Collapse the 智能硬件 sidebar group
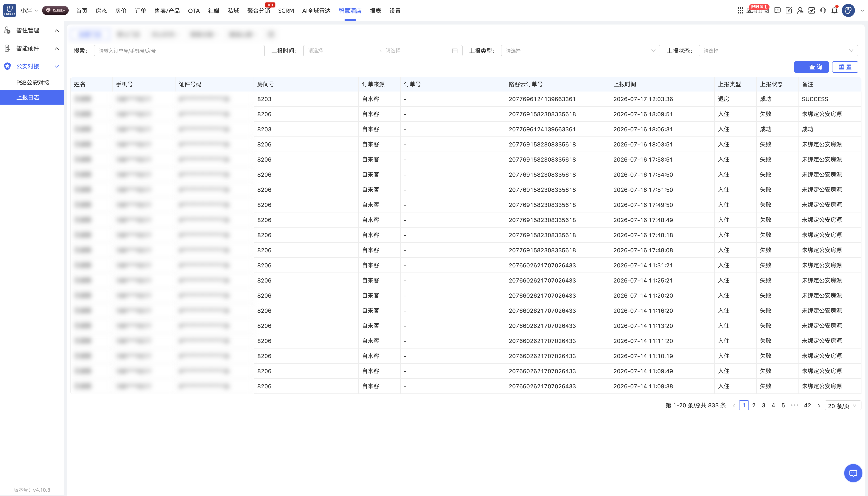868x496 pixels. 57,48
